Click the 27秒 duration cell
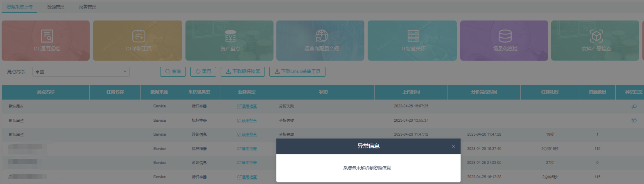 [550, 163]
